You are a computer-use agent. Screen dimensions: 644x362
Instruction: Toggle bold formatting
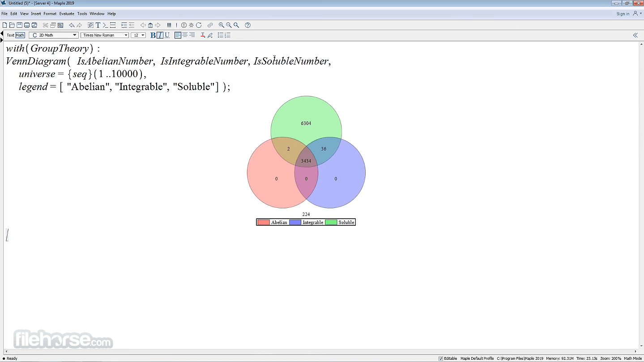[153, 35]
